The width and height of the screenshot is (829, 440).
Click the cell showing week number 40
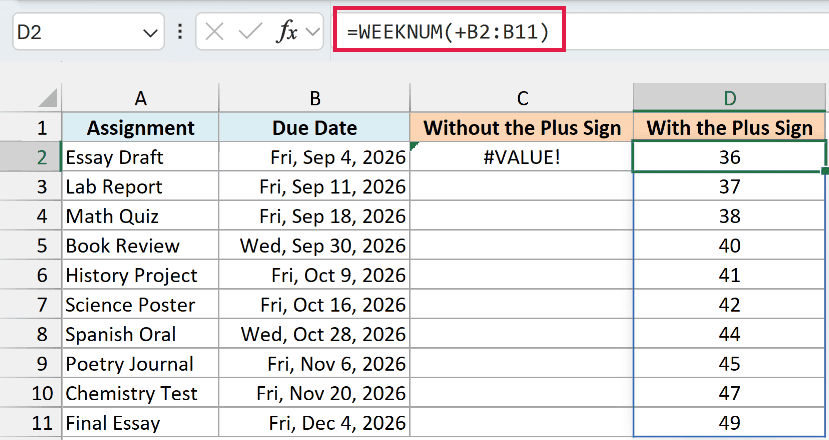(729, 246)
